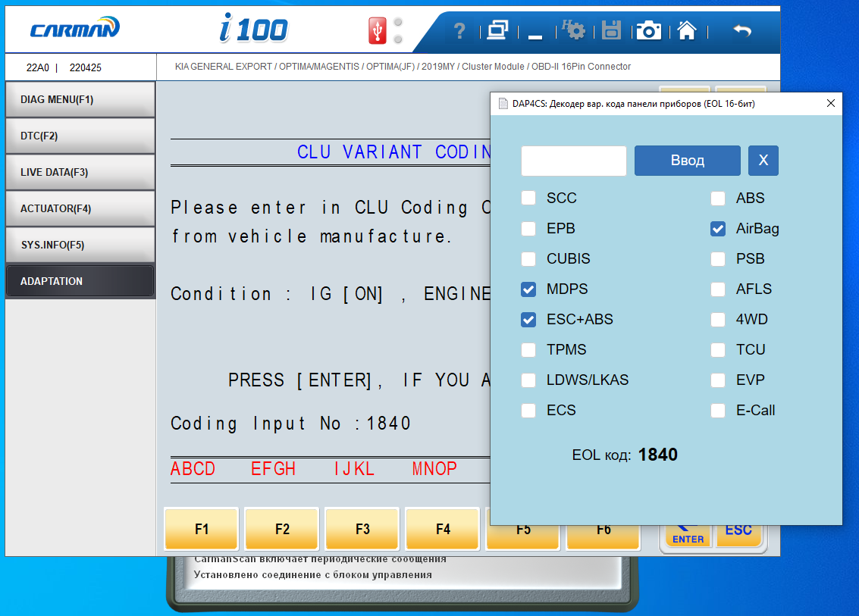Click the document icon in DAP4CS title bar
This screenshot has width=859, height=616.
tap(503, 104)
